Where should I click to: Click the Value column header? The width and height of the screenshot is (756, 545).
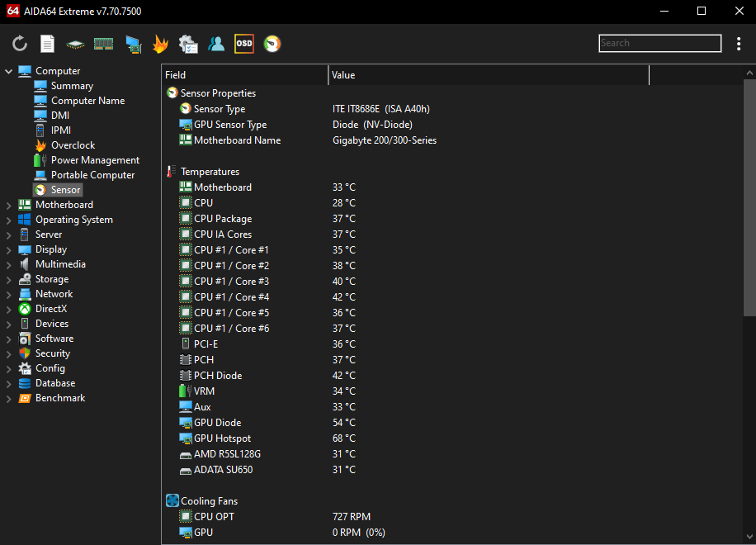coord(487,75)
